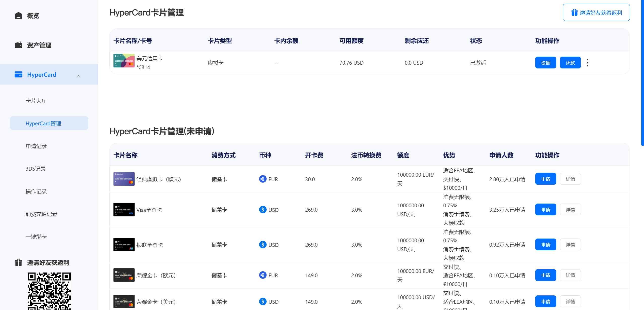Click the 邀请好友获返利 sidebar label
644x310 pixels.
[48, 263]
